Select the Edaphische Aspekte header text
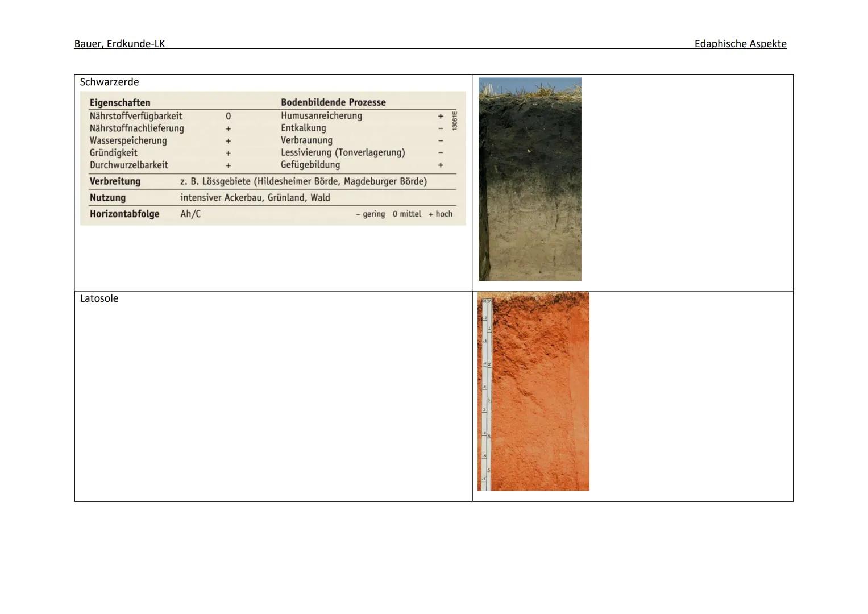 [740, 44]
